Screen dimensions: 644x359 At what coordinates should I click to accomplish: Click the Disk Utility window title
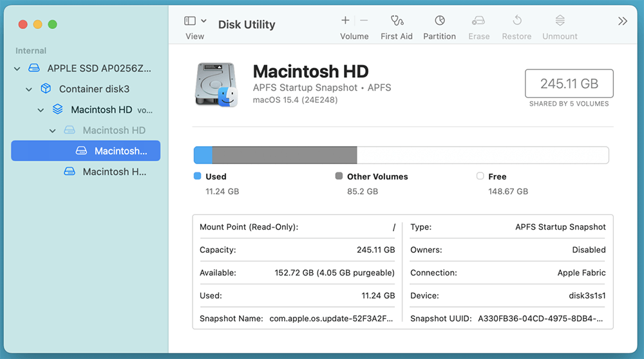click(x=247, y=24)
